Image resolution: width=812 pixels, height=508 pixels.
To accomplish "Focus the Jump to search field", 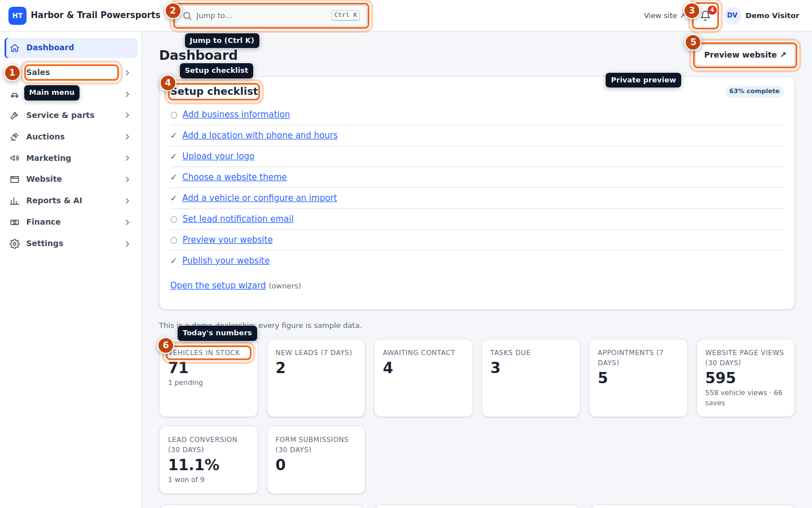I will pos(271,16).
